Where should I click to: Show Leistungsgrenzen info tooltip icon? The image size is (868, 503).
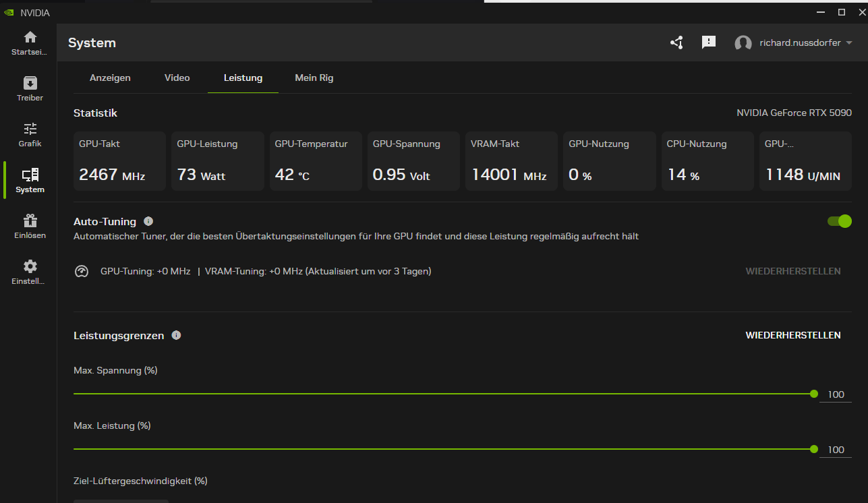tap(176, 335)
